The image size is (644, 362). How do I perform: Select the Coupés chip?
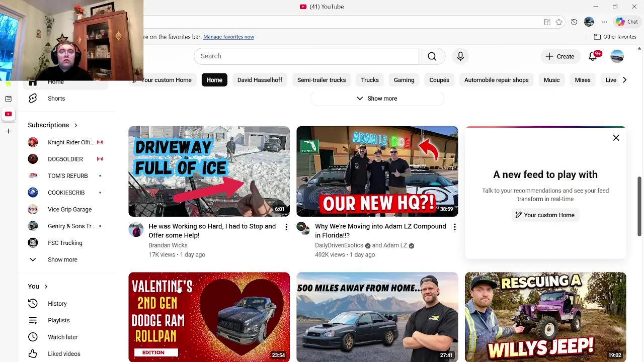coord(439,80)
